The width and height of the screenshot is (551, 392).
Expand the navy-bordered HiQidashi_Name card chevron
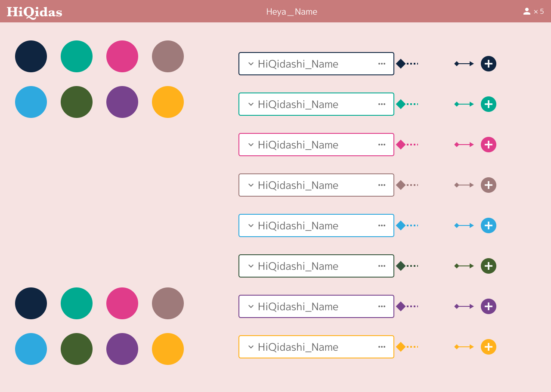tap(251, 64)
